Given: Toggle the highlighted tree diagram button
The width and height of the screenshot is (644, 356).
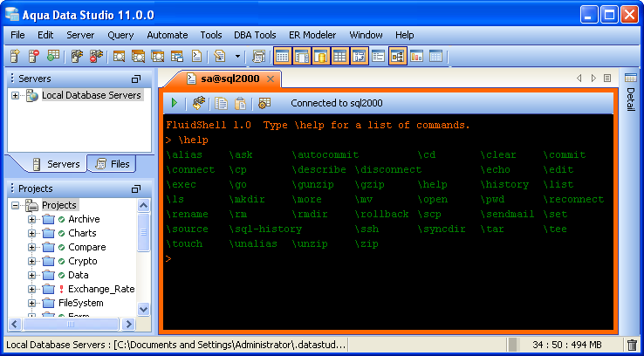Looking at the screenshot, I should (x=398, y=56).
